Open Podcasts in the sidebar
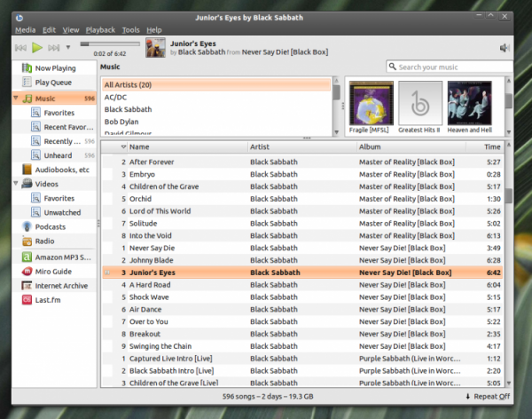This screenshot has width=532, height=419. coord(50,226)
